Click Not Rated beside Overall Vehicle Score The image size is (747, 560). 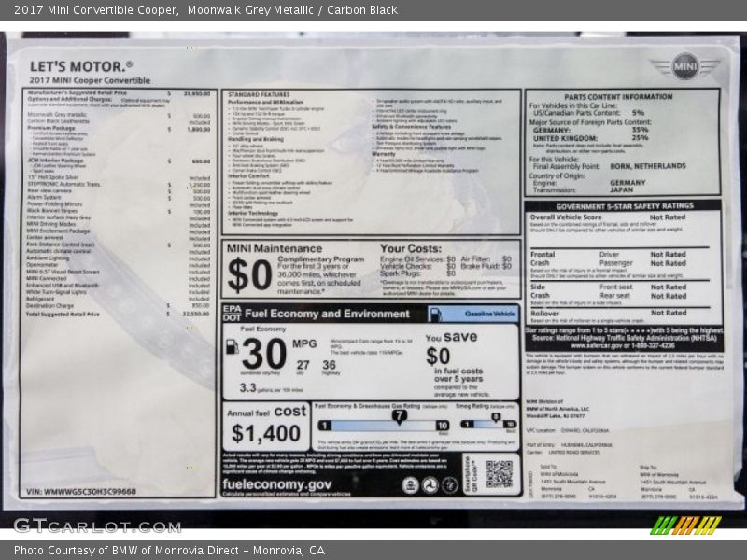(668, 217)
